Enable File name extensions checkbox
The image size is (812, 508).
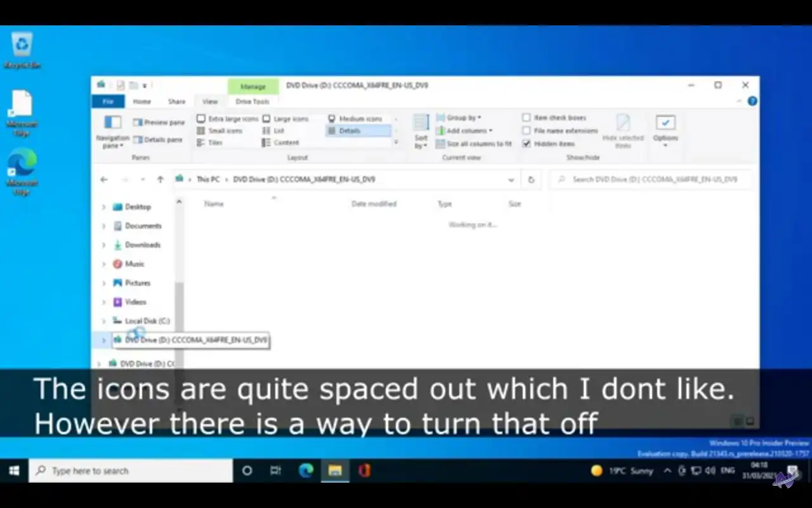tap(560, 131)
